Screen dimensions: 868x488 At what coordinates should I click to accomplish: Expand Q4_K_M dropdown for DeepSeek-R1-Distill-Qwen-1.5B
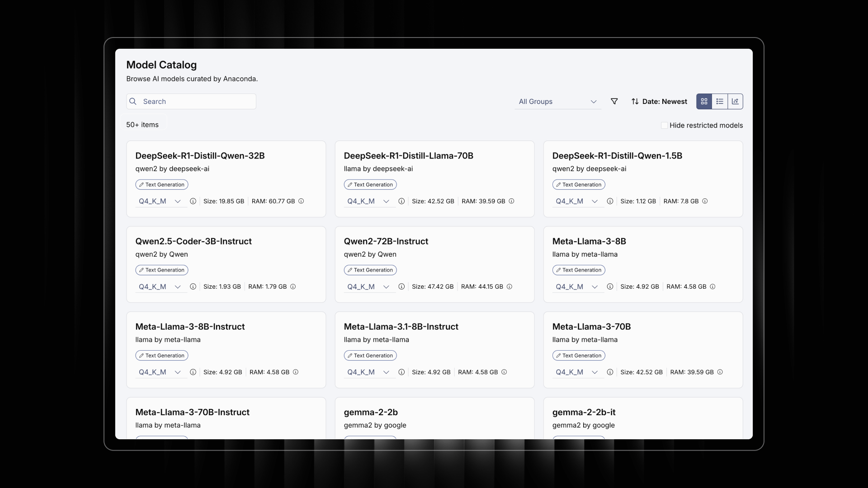[578, 201]
